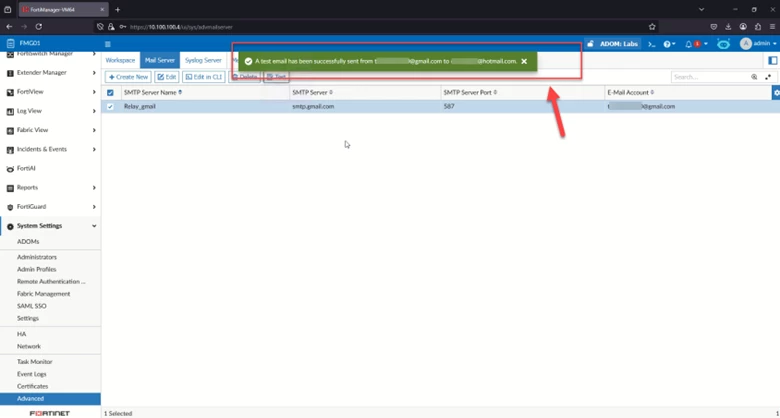Click the Extender Manager sidebar icon
The height and width of the screenshot is (418, 780).
(x=10, y=73)
